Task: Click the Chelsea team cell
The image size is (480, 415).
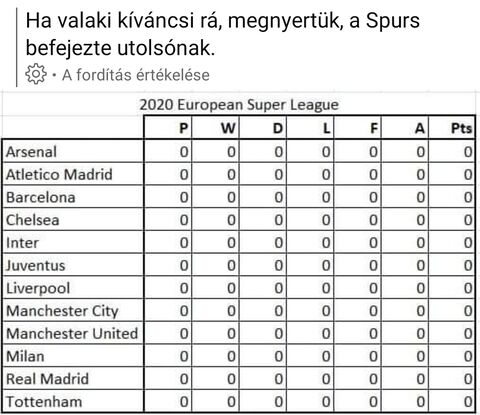Action: [73, 220]
